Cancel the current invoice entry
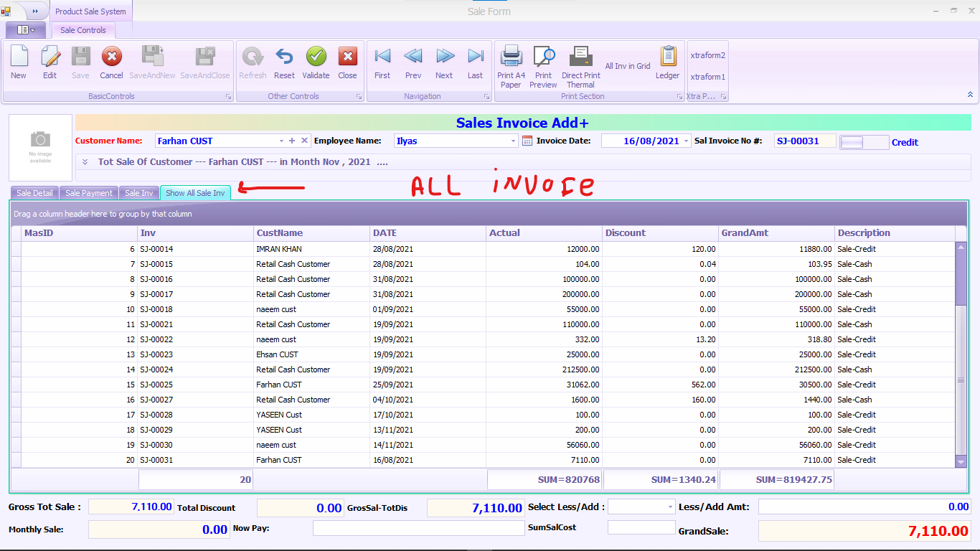The width and height of the screenshot is (980, 551). click(111, 62)
